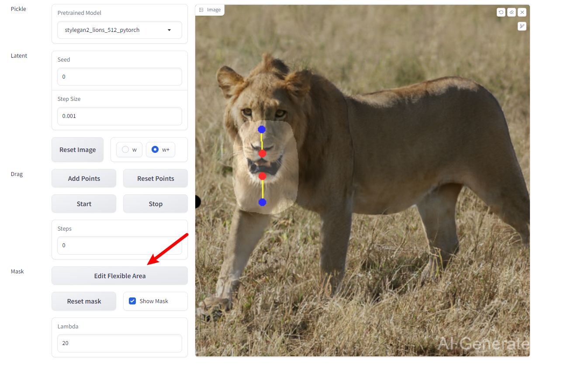Screen dimensions: 588x366
Task: Click the Pretrained Model label text
Action: 80,13
